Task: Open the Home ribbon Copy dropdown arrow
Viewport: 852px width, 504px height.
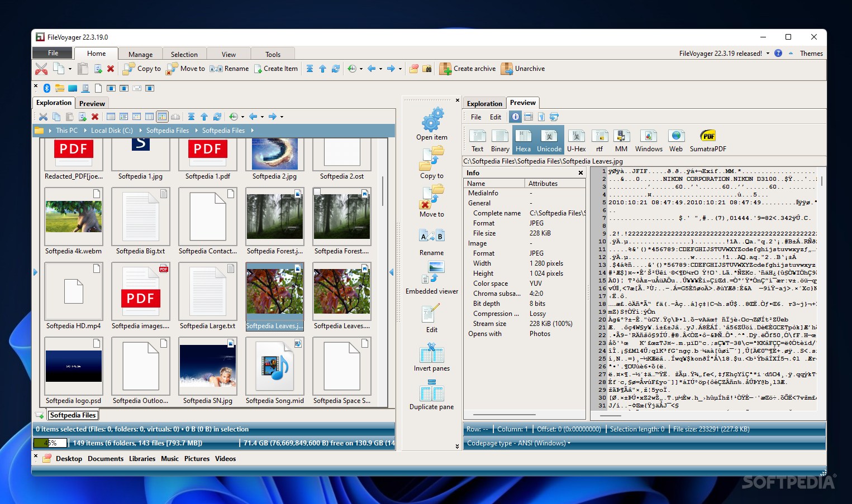Action: [70, 69]
